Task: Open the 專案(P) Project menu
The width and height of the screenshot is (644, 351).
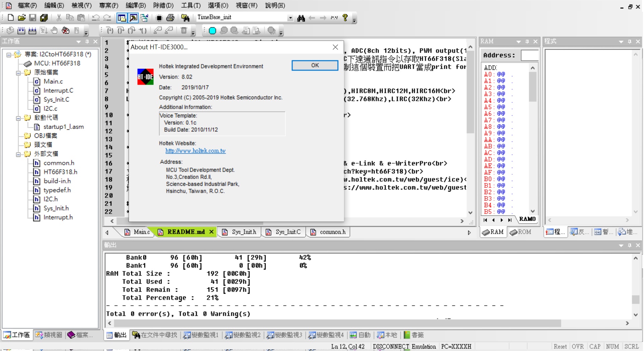Action: point(109,5)
